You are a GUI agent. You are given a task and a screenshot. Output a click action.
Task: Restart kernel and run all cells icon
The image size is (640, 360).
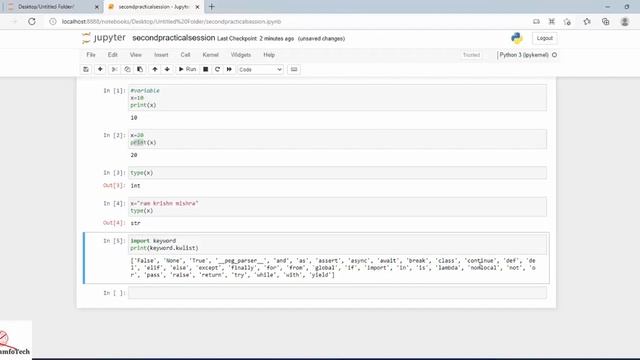pos(229,69)
